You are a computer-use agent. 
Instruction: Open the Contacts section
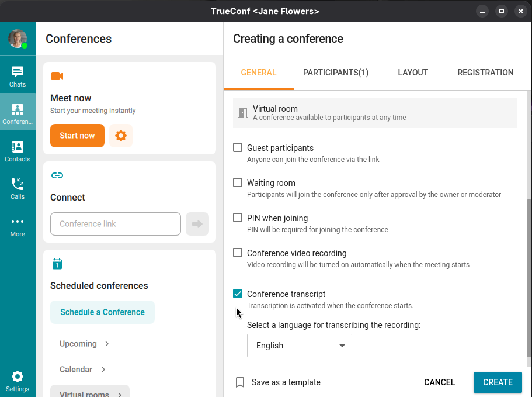(18, 151)
